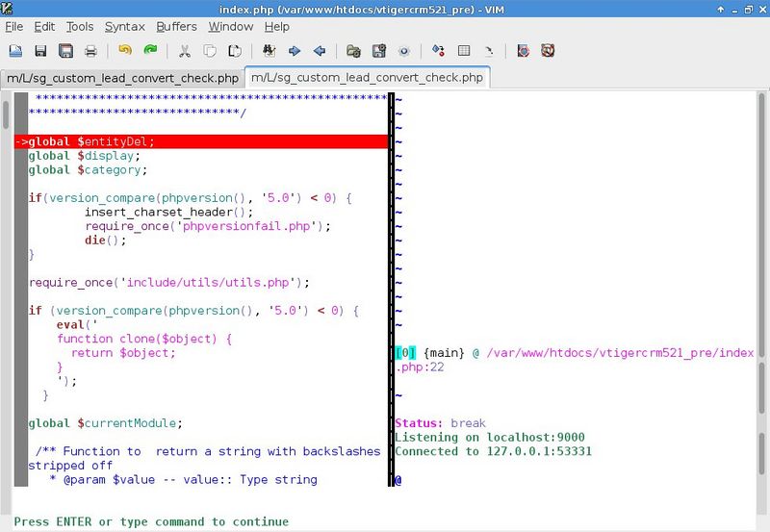Save the current file via floppy icon

click(40, 51)
